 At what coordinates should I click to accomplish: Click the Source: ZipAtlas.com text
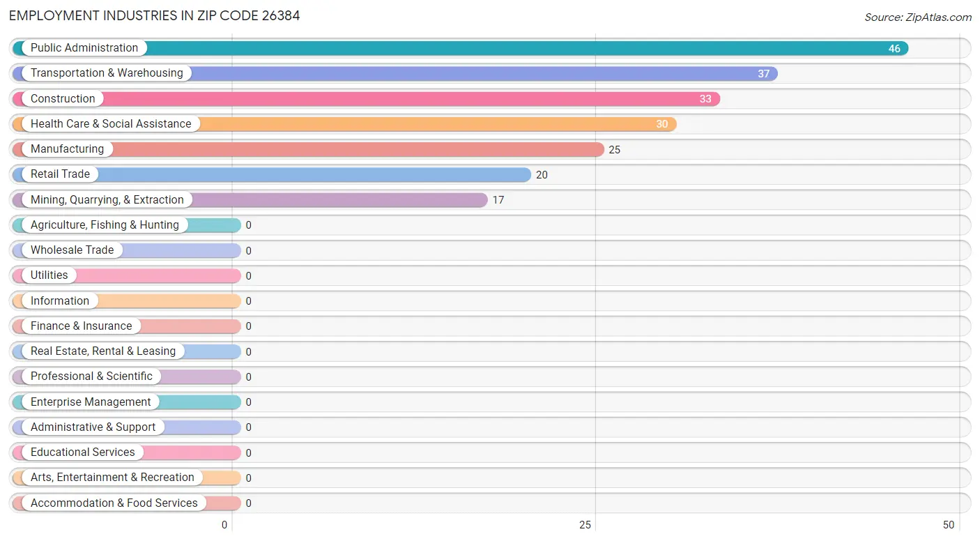point(918,17)
